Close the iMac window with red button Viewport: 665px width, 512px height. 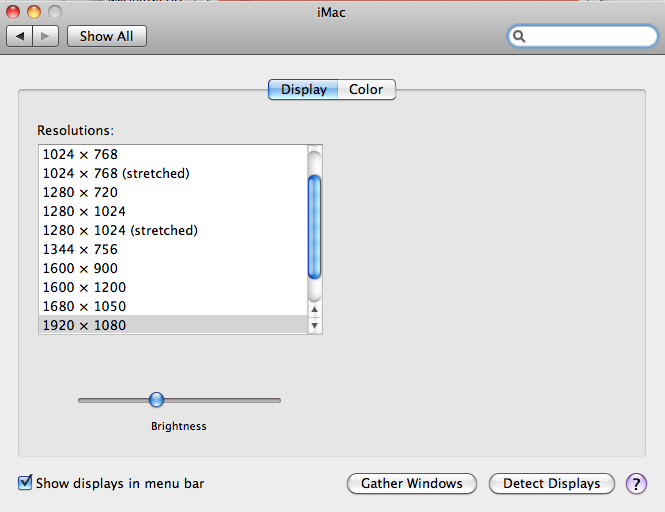click(13, 12)
